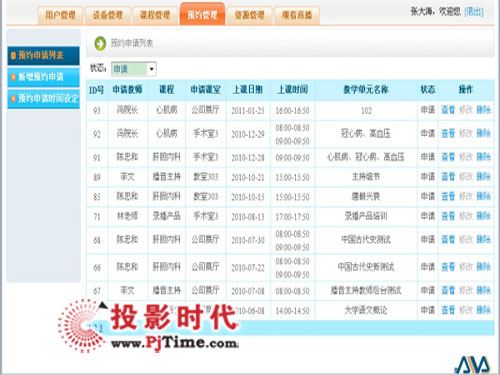This screenshot has width=500, height=375.
Task: Click the AVA logo at the bottom right
Action: pyautogui.click(x=473, y=365)
